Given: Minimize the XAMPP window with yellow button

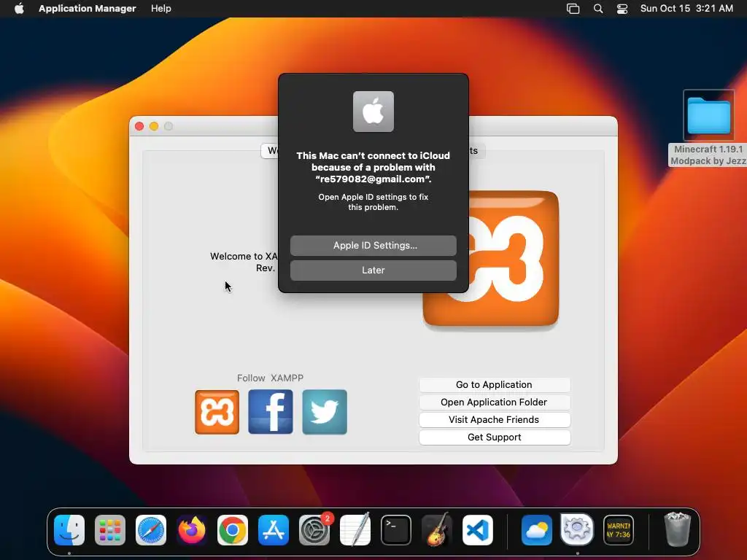Looking at the screenshot, I should [154, 126].
